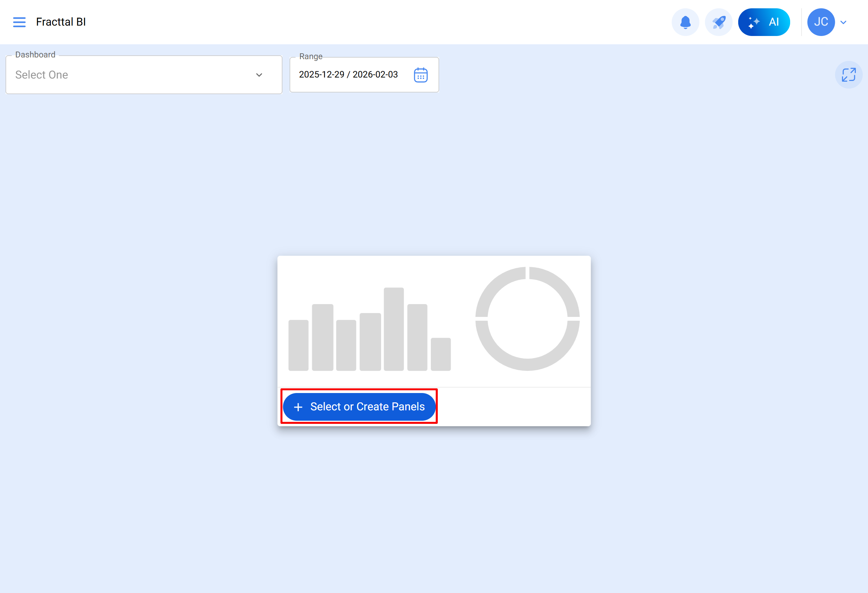This screenshot has width=868, height=593.
Task: Click the Dashboard dropdown chevron arrow
Action: (259, 75)
